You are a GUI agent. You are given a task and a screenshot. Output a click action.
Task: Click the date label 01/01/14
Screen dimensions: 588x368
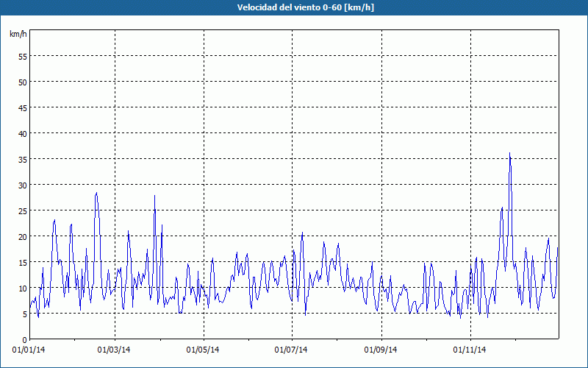click(29, 350)
